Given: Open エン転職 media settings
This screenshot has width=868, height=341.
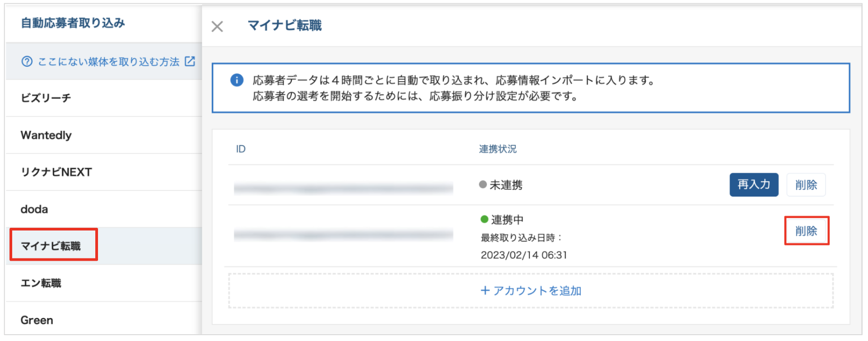Looking at the screenshot, I should coord(104,283).
